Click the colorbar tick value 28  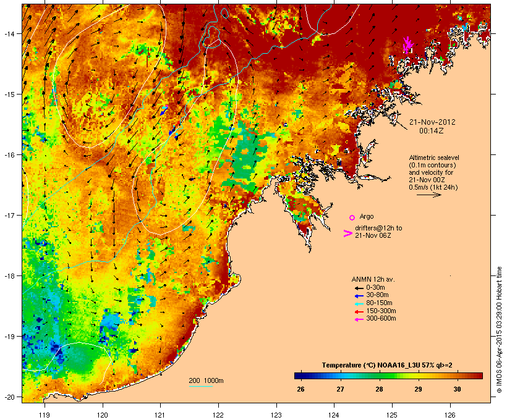point(379,389)
